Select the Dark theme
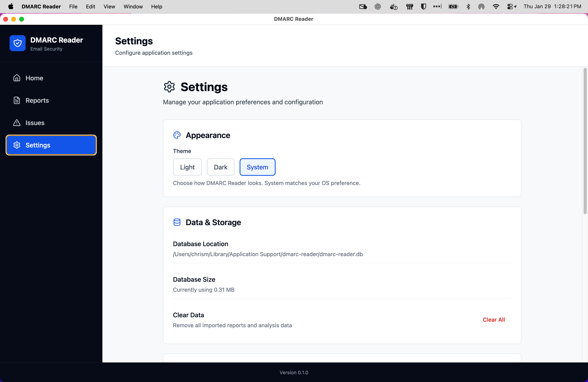Image resolution: width=588 pixels, height=382 pixels. tap(220, 167)
